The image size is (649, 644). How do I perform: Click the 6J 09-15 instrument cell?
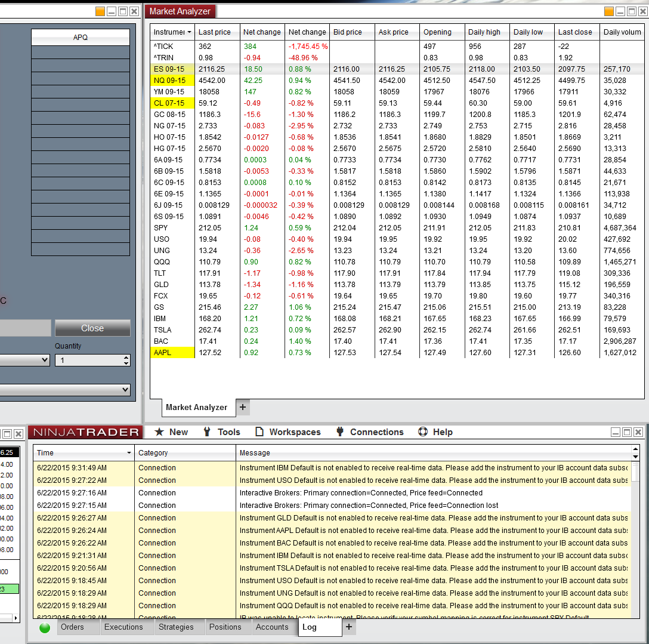point(172,205)
